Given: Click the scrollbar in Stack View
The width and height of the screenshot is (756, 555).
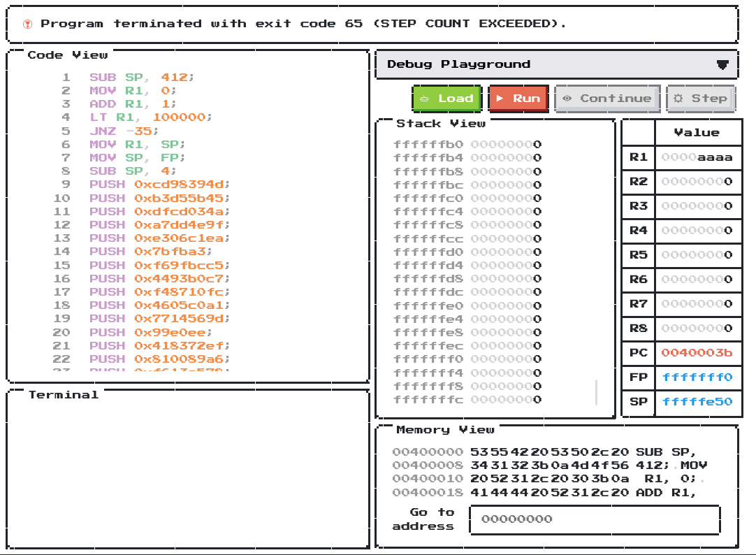Looking at the screenshot, I should pyautogui.click(x=597, y=393).
